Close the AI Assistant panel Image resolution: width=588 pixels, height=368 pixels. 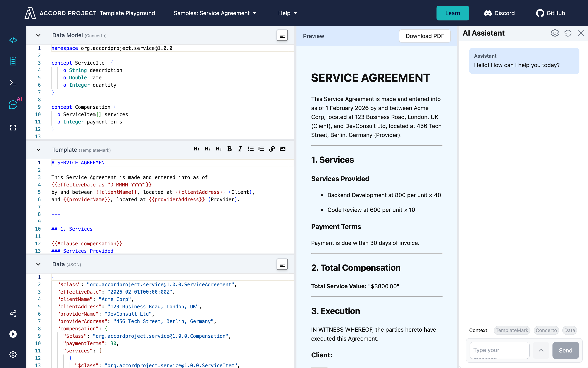[581, 33]
